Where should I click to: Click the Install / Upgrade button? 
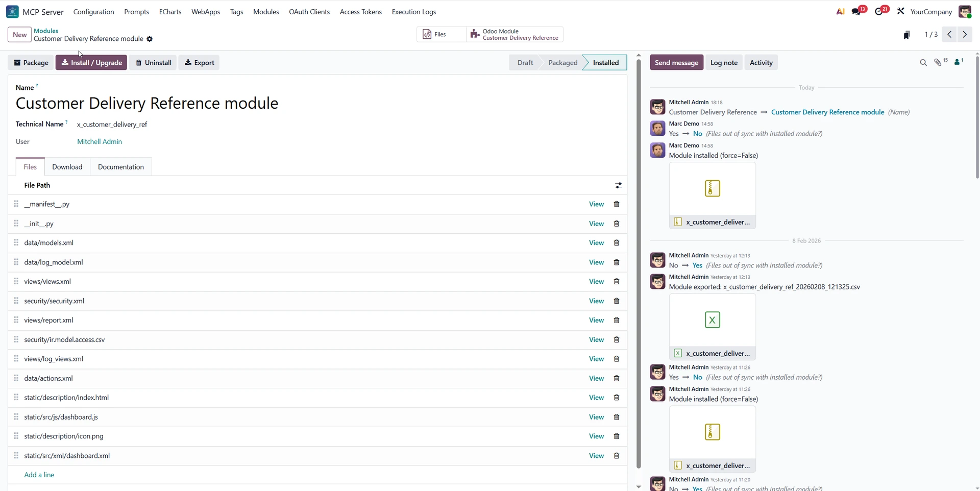(91, 63)
